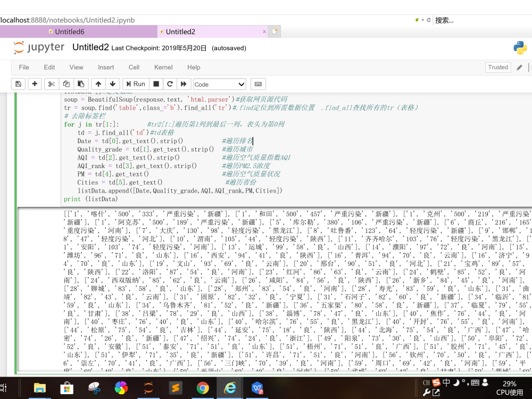
Task: Open Internet Explorer from the taskbar
Action: (x=230, y=388)
